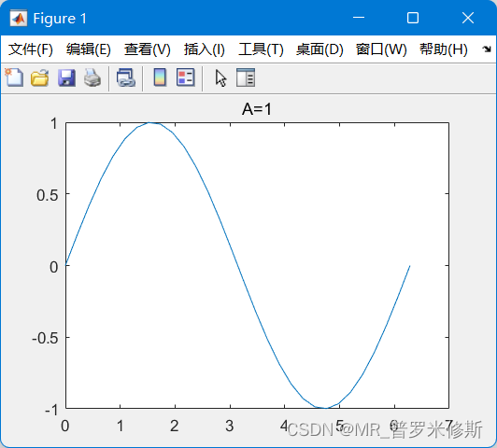Click the y-axis label -0.5
The width and height of the screenshot is (497, 448).
pyautogui.click(x=45, y=339)
